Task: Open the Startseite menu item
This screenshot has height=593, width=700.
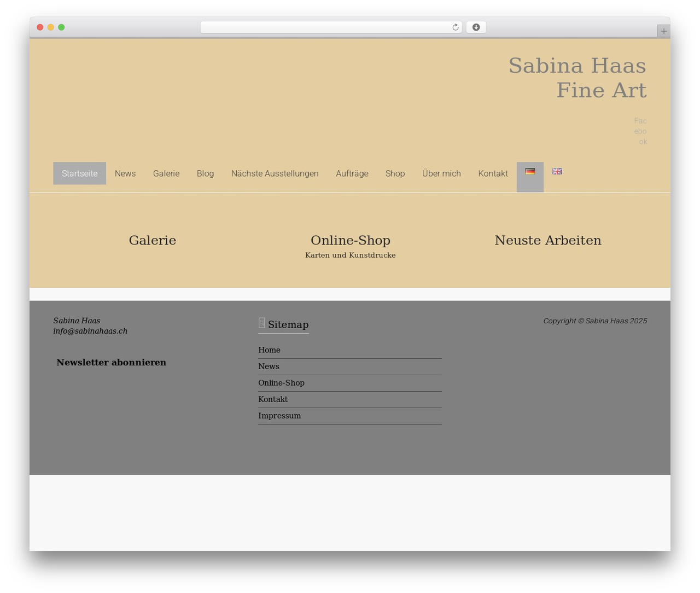Action: (x=79, y=173)
